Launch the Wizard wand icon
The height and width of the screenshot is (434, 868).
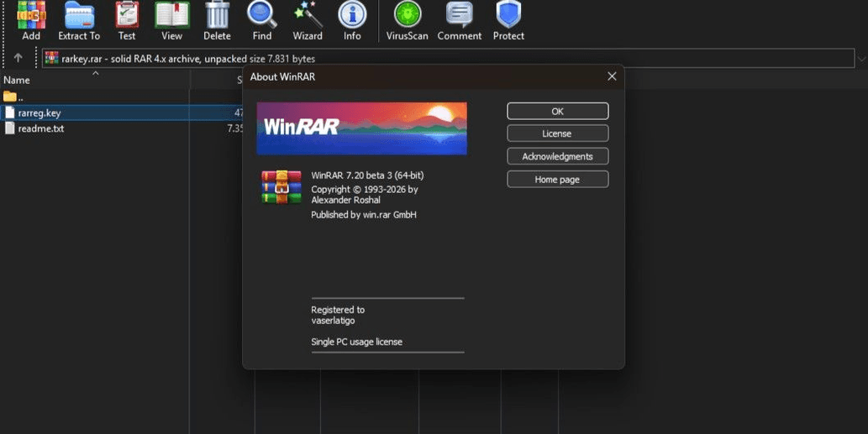pyautogui.click(x=308, y=18)
